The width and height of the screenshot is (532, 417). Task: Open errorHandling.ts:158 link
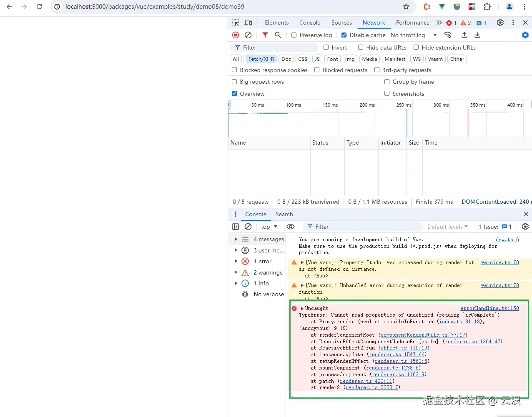489,308
